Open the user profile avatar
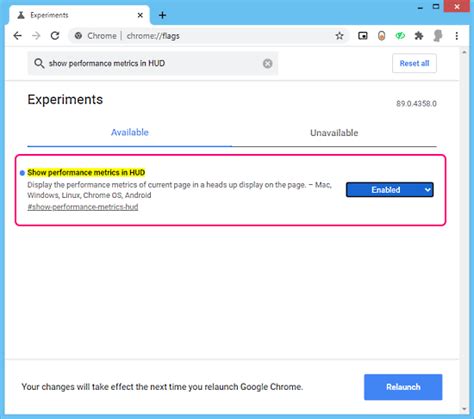The image size is (474, 419). [438, 36]
